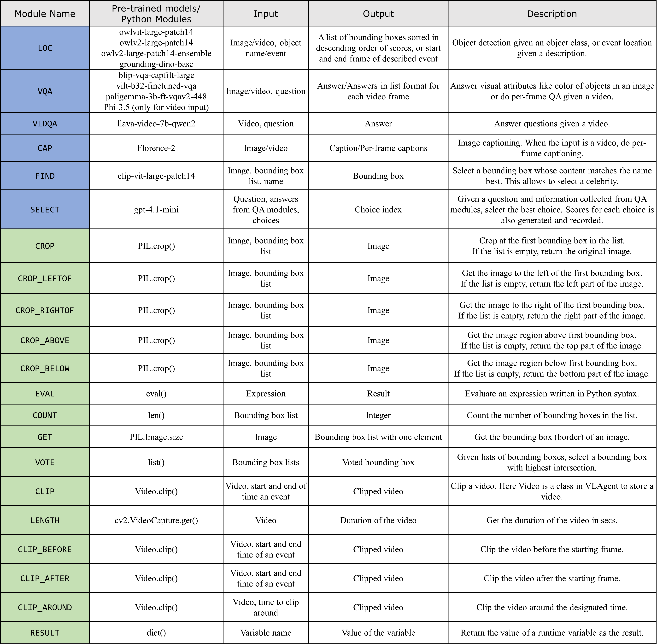Select the CROP_ABOVE module cell
657x644 pixels.
pos(45,340)
